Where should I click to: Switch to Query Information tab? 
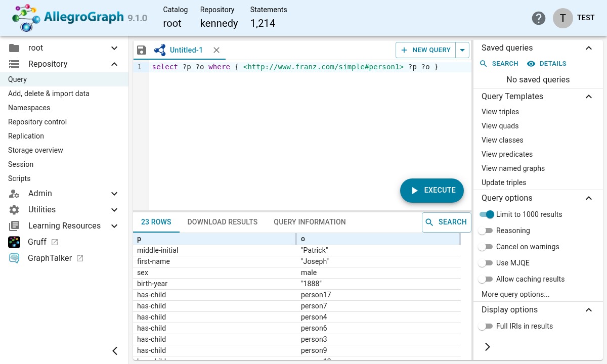click(310, 222)
